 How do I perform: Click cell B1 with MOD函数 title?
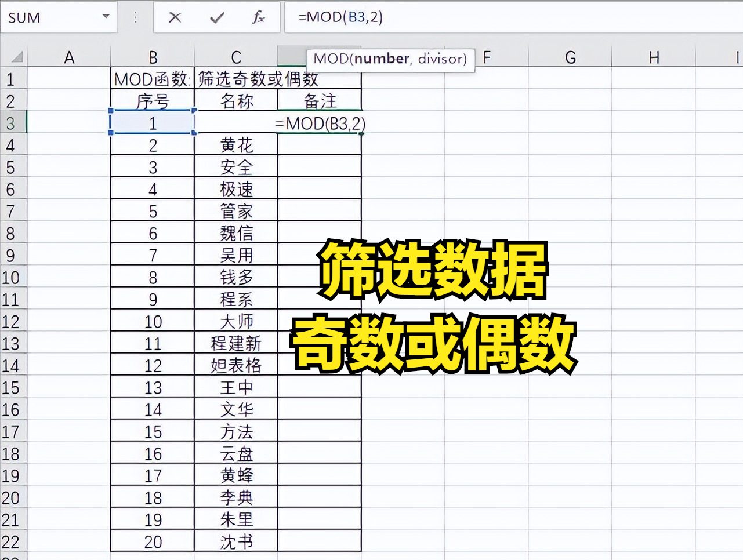tap(153, 79)
